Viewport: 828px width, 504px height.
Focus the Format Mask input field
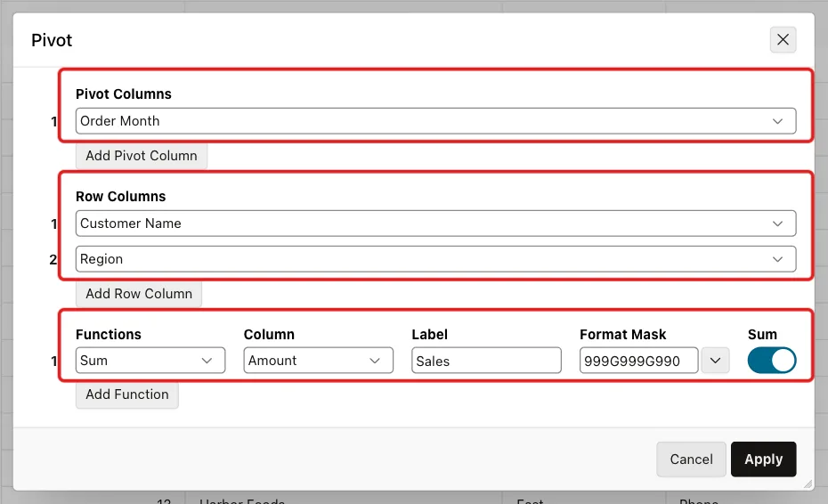639,361
